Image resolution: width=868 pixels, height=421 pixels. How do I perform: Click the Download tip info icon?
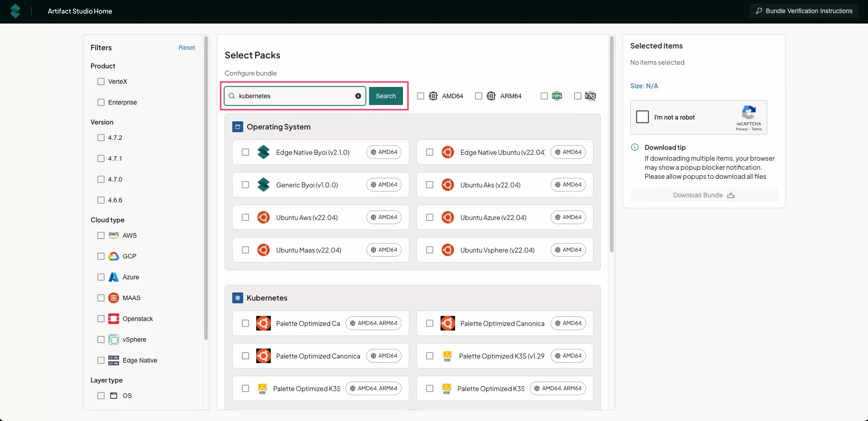(635, 147)
